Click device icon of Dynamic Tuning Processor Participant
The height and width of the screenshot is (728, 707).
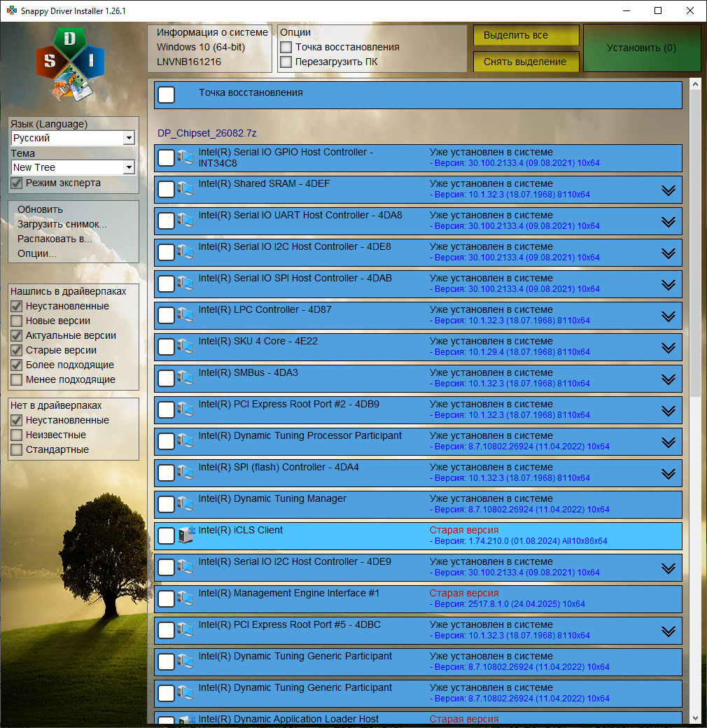click(185, 442)
